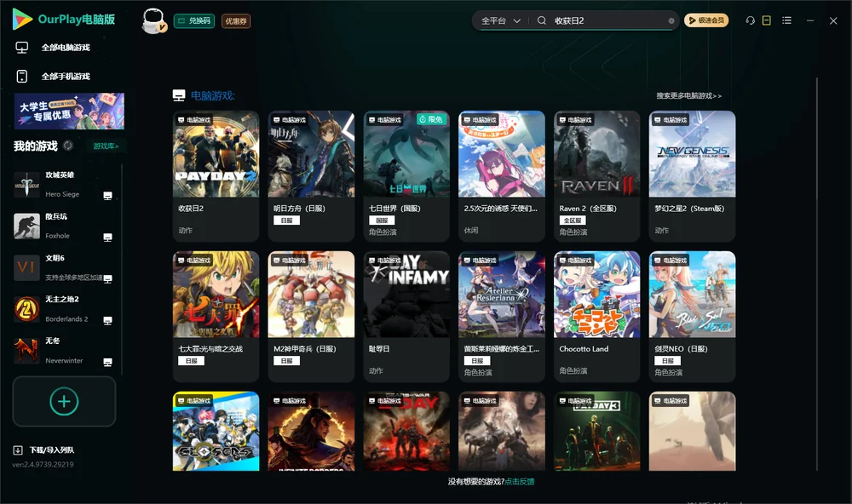Open the 七大罪:光与暗之交战 game card
This screenshot has height=504, width=852.
coord(216,316)
